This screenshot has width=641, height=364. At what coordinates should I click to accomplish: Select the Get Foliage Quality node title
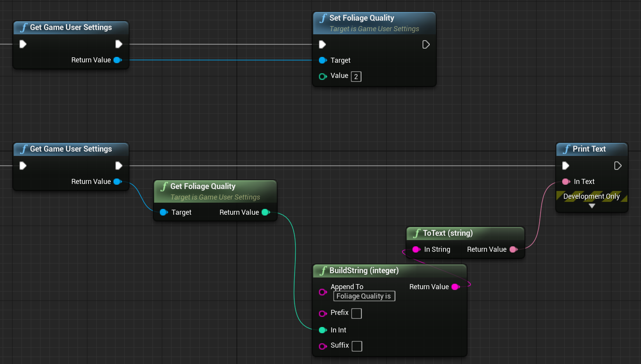coord(203,186)
